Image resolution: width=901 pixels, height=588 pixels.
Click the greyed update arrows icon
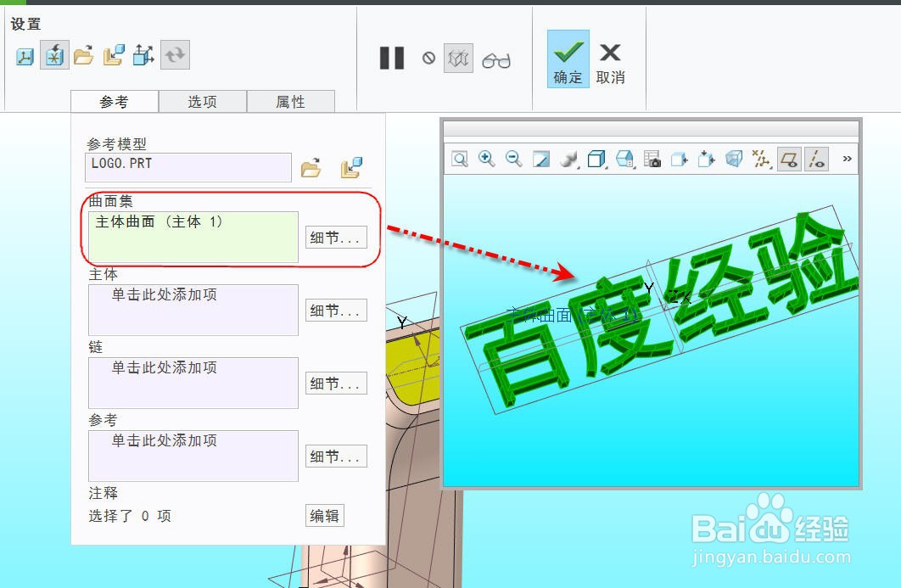click(x=175, y=55)
